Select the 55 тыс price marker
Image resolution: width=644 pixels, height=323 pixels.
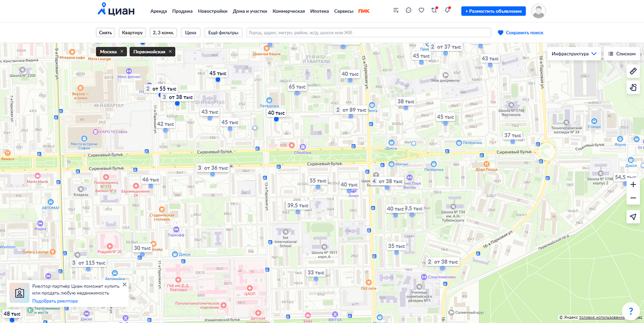[318, 181]
